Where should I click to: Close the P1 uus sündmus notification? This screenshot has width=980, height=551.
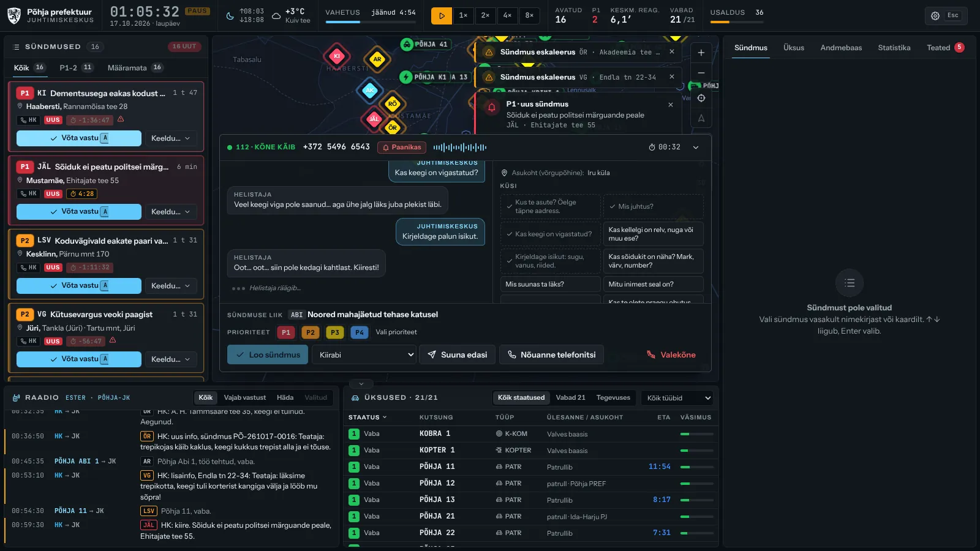(x=671, y=105)
